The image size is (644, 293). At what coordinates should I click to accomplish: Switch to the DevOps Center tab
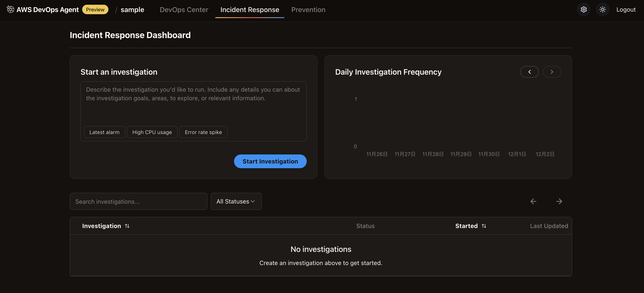184,9
